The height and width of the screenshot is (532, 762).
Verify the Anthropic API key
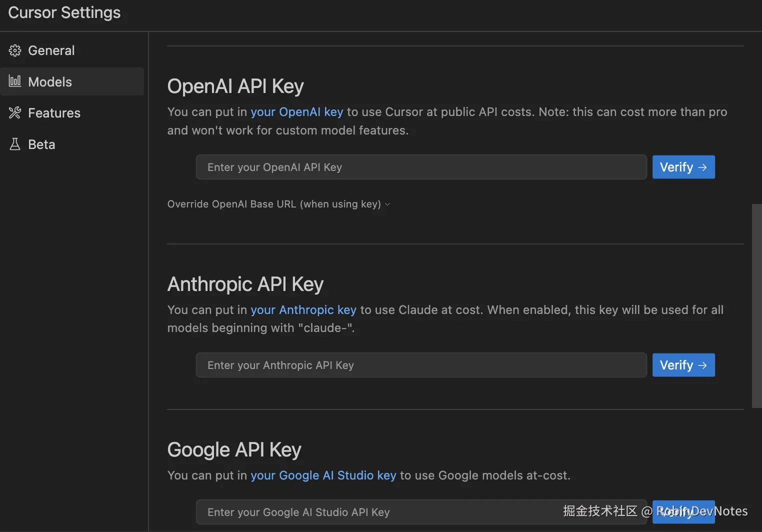[x=683, y=365]
